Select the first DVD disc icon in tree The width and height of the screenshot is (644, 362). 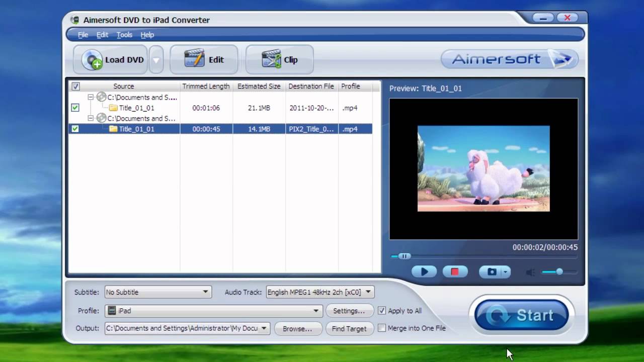click(x=101, y=97)
